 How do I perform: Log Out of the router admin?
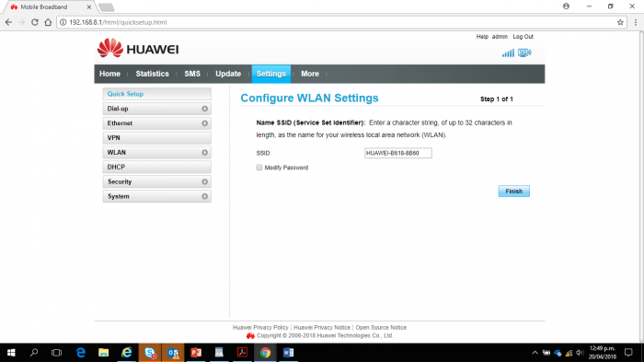523,37
